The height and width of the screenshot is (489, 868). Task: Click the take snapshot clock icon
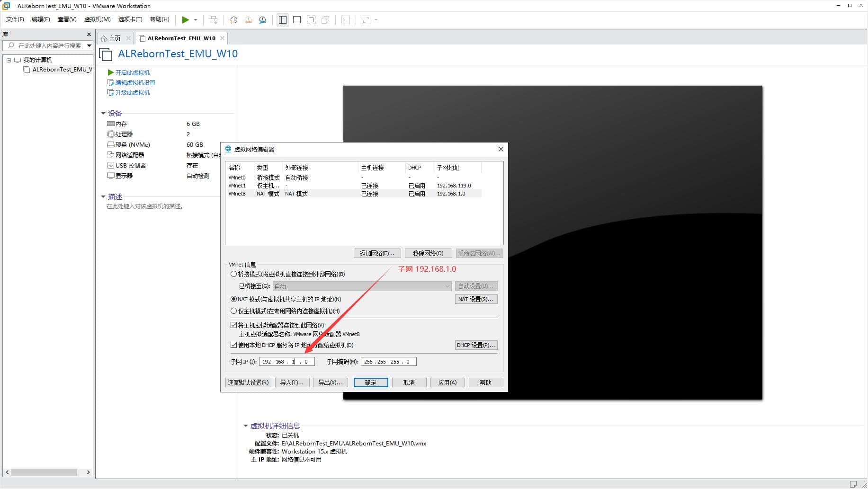click(x=233, y=20)
